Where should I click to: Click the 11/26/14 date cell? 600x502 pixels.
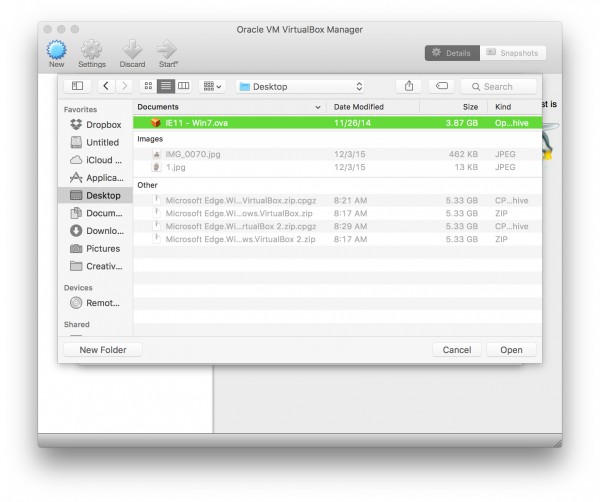tap(352, 123)
